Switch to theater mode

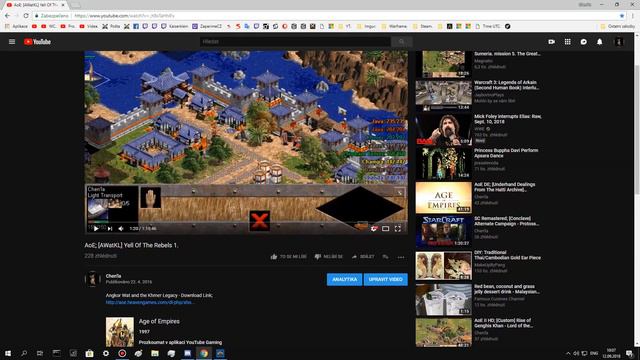(x=385, y=229)
